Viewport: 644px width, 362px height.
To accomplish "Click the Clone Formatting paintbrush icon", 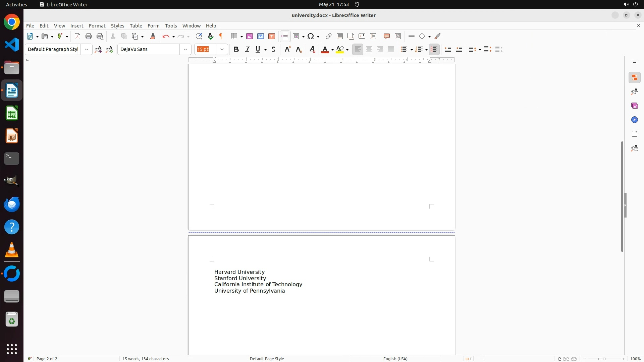I will (x=153, y=37).
